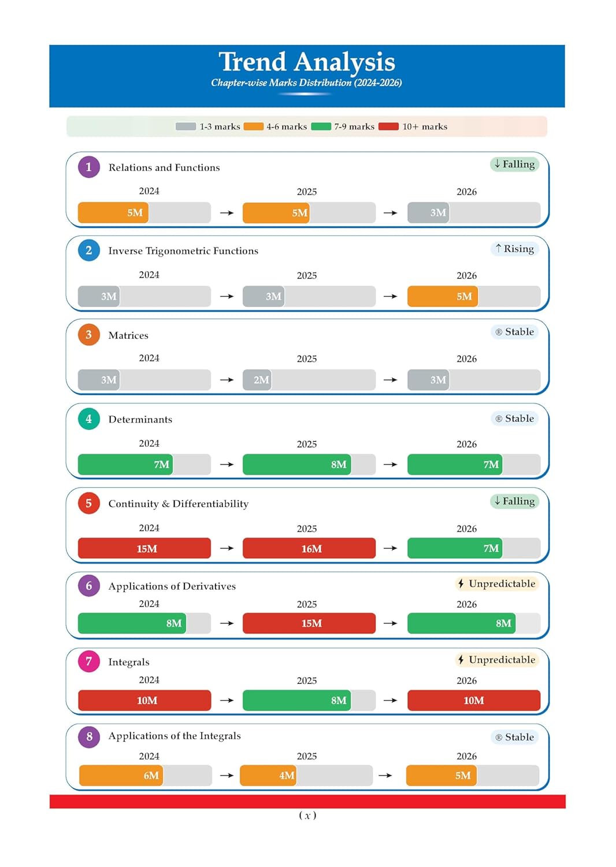This screenshot has width=616, height=867.
Task: Click Unpredictable tag on Applications of Derivatives
Action: coord(496,584)
